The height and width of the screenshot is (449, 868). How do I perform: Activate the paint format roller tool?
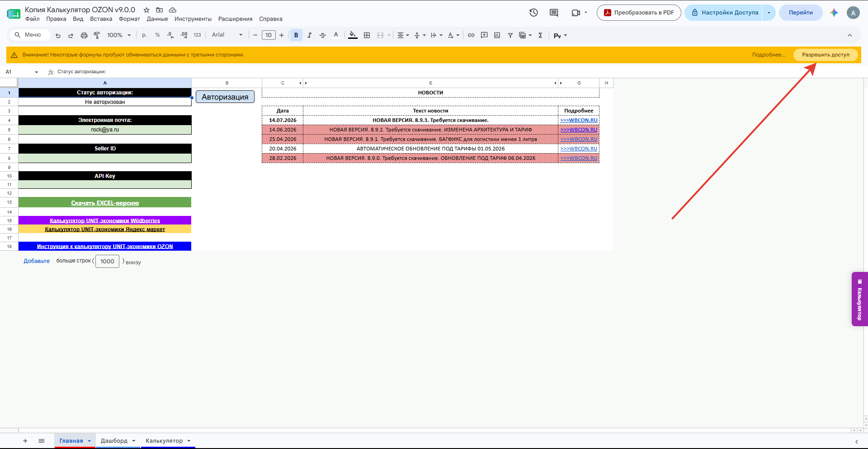(x=97, y=35)
